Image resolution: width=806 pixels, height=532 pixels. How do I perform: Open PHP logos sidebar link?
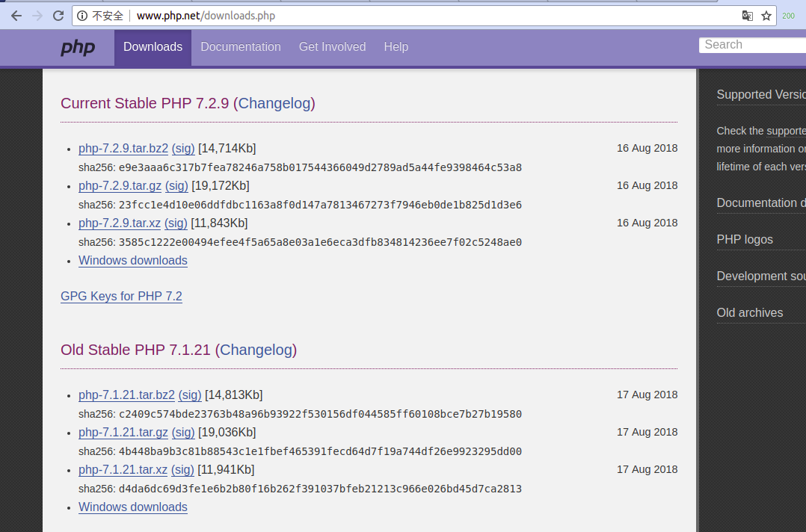click(745, 239)
